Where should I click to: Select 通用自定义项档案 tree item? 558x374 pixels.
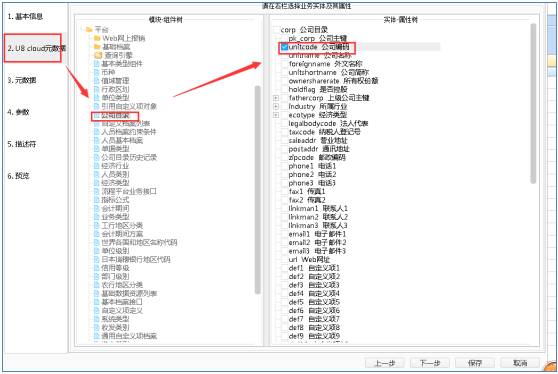click(x=129, y=336)
